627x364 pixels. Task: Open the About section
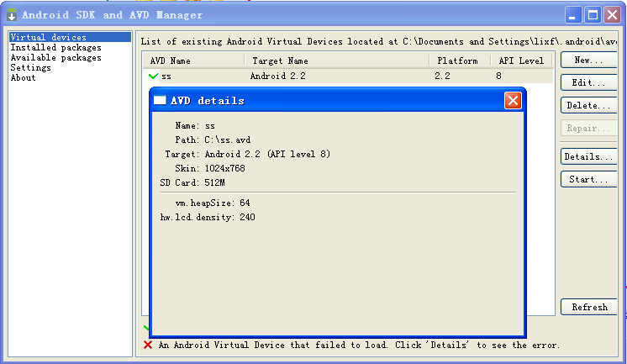tap(23, 78)
